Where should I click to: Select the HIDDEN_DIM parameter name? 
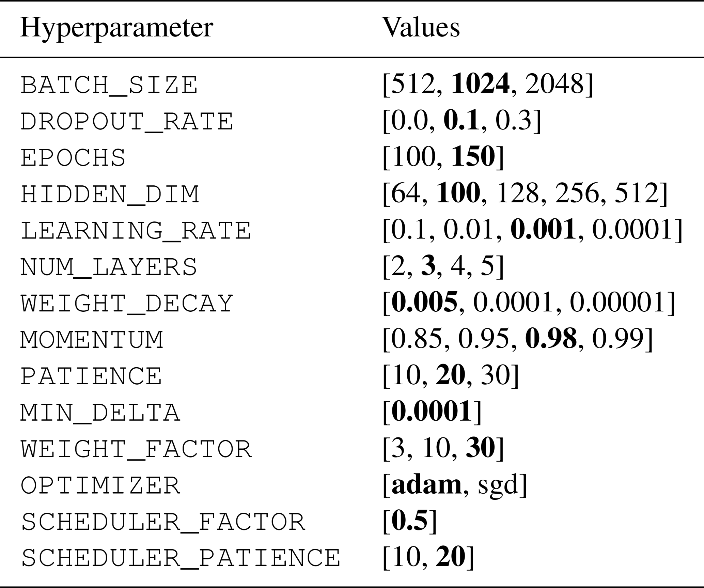110,195
